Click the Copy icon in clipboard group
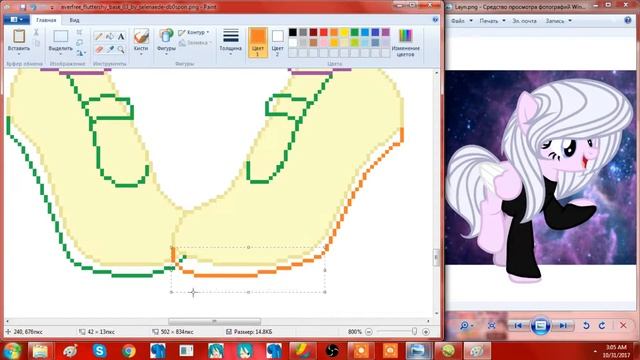Image resolution: width=640 pixels, height=360 pixels. click(x=37, y=43)
